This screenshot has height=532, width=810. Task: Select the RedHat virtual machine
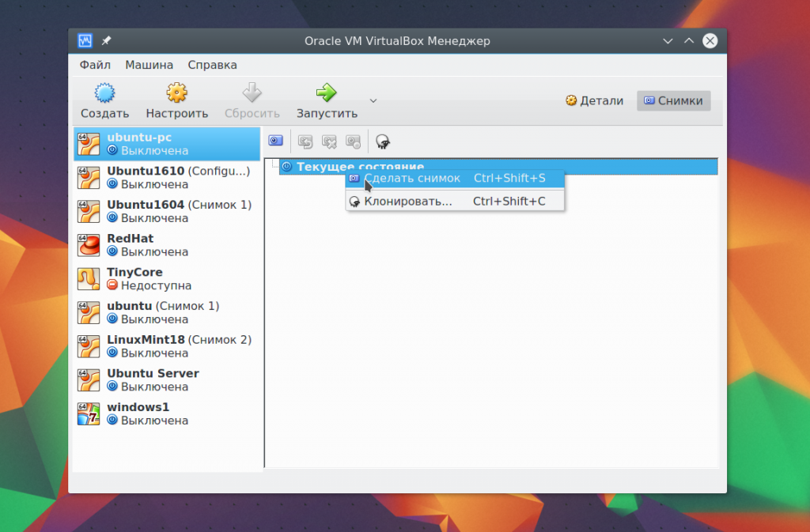click(167, 245)
